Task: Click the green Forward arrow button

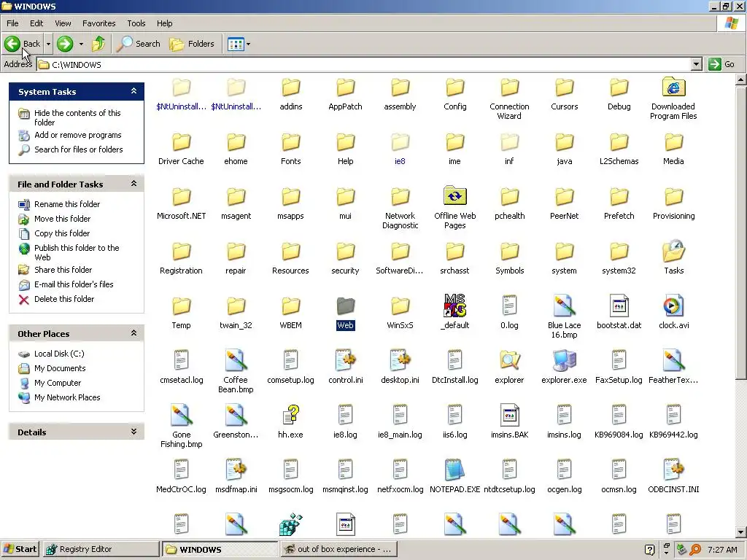Action: point(65,44)
